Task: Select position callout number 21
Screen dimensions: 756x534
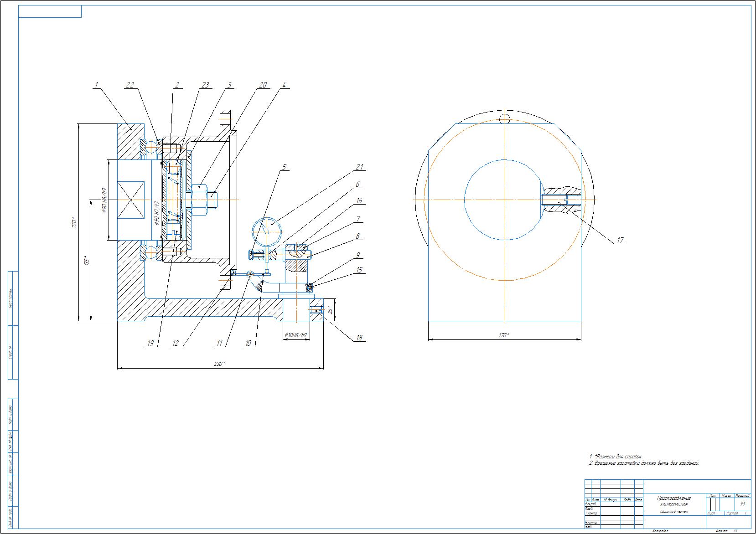Action: [359, 167]
